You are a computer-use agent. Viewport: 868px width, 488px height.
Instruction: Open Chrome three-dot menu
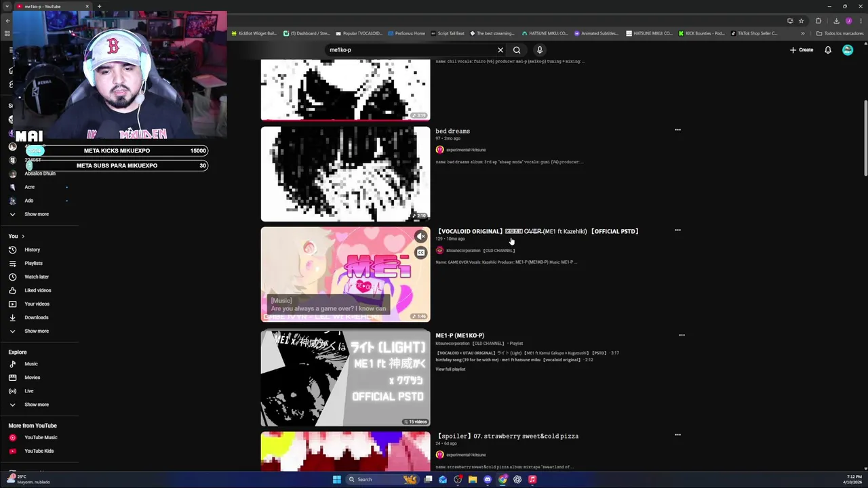pos(860,21)
